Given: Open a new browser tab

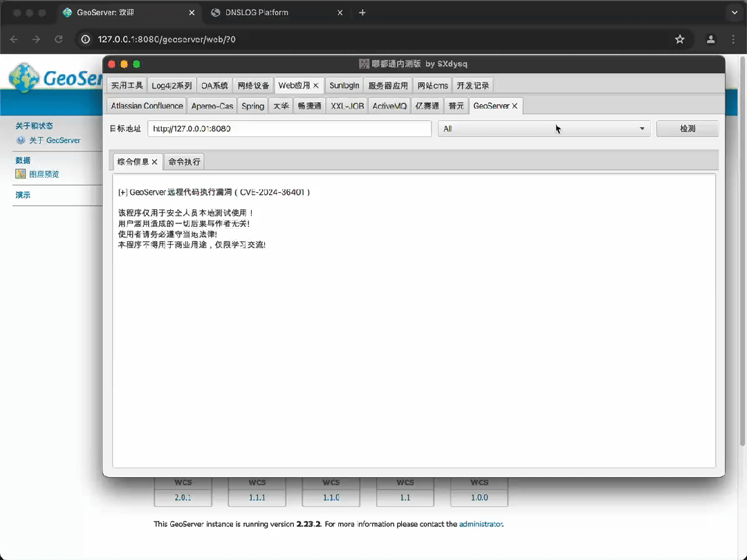Looking at the screenshot, I should tap(362, 13).
